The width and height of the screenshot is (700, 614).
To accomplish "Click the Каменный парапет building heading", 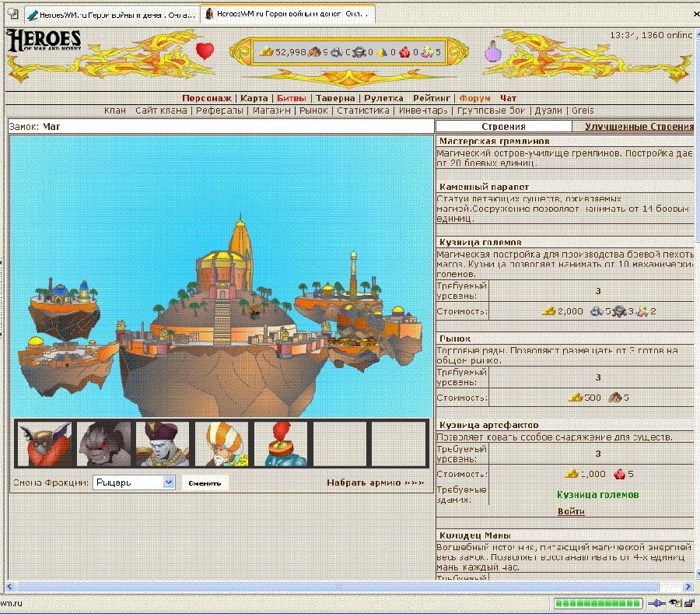I will pyautogui.click(x=484, y=187).
